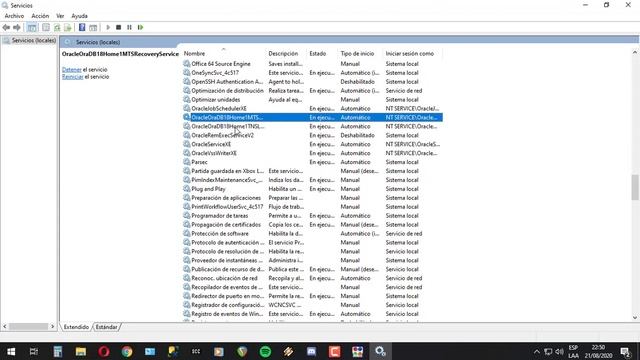The image size is (640, 360).
Task: Click the Detener service link
Action: (71, 69)
